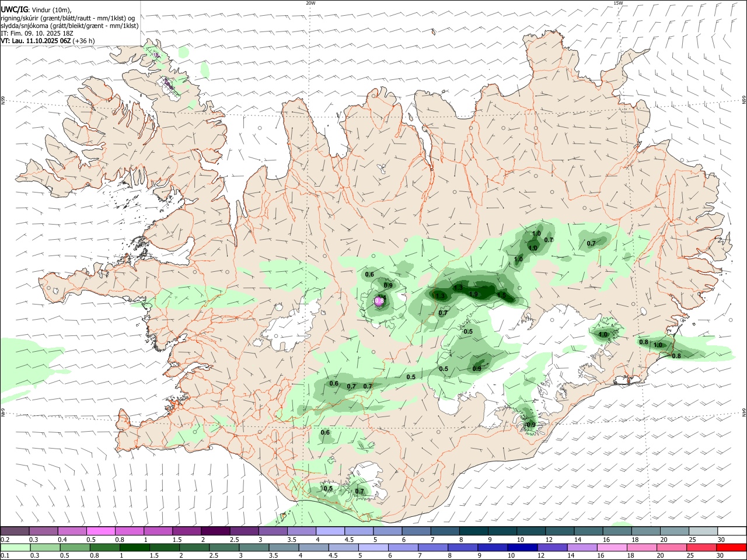747x560 pixels.
Task: Click the 3 swatch in the rain legend row
Action: (x=254, y=547)
